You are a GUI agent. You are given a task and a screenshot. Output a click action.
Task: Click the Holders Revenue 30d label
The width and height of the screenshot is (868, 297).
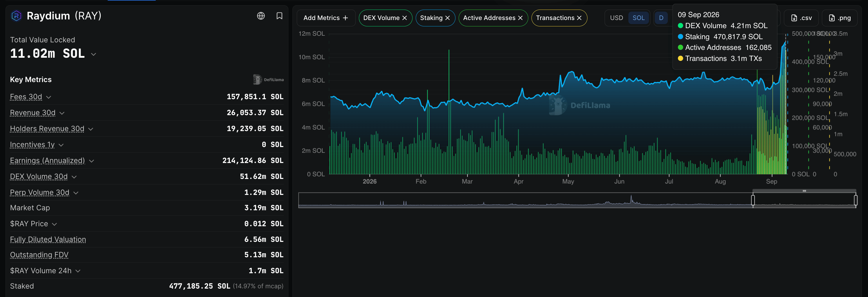click(47, 129)
